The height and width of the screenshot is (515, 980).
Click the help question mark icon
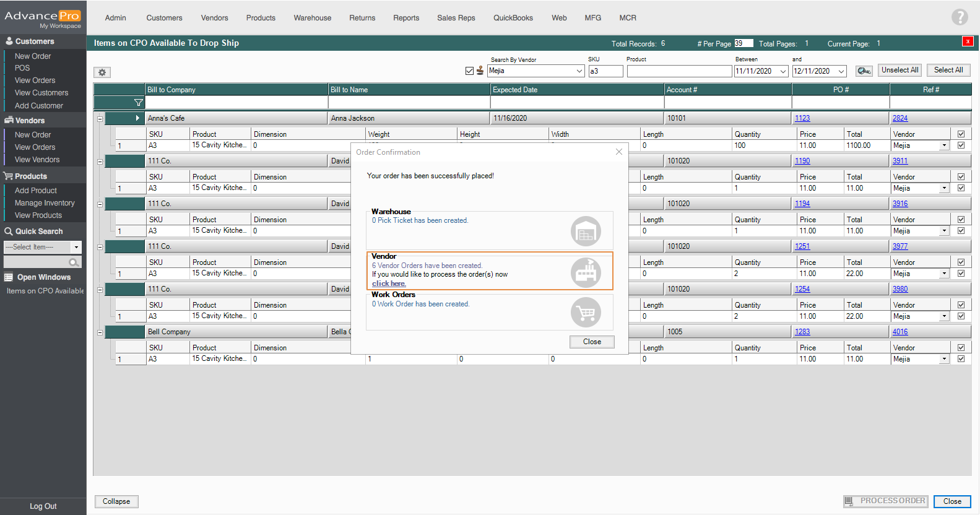pos(959,17)
